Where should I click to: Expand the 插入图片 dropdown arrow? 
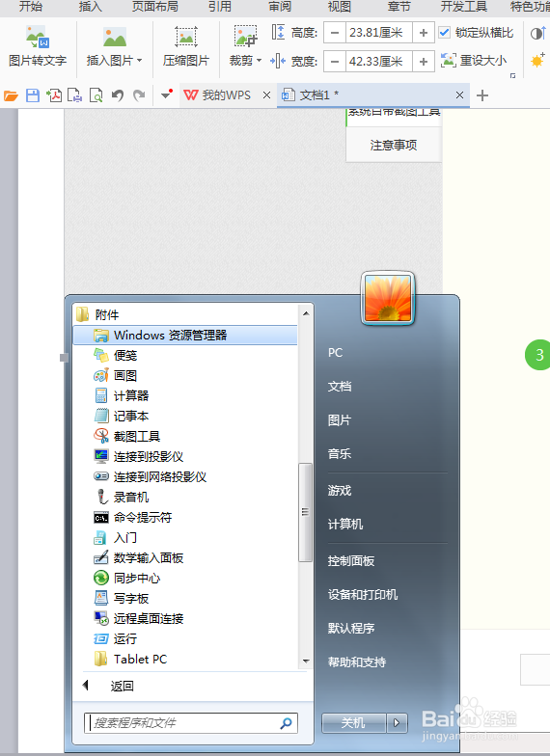tap(139, 60)
